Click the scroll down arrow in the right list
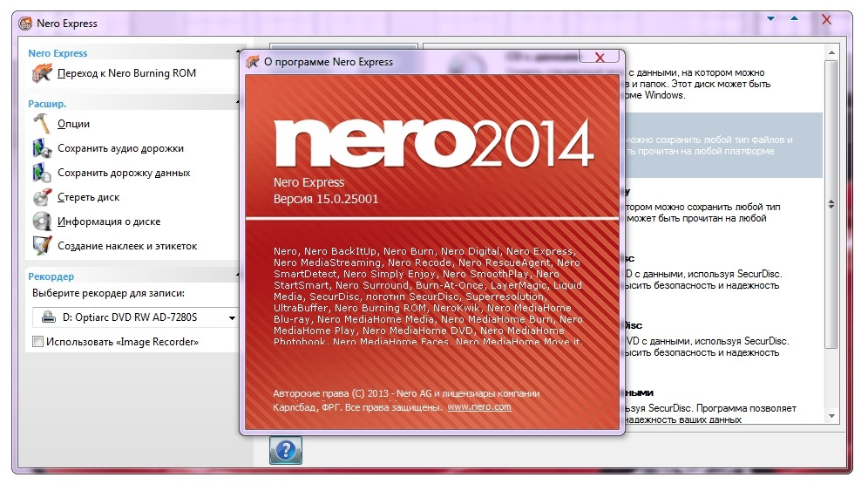868x491 pixels. (x=831, y=416)
